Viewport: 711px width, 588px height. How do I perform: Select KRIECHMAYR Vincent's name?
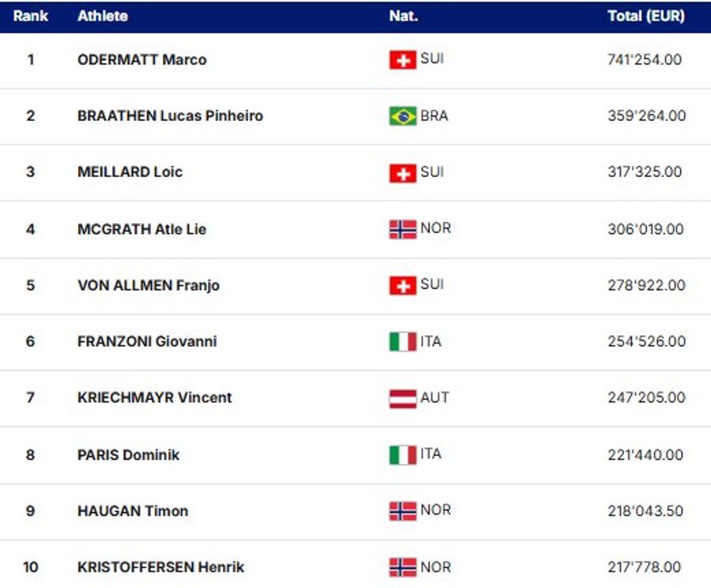click(x=155, y=398)
